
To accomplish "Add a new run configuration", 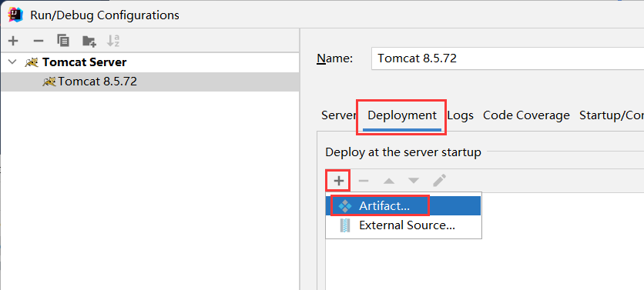I will point(13,41).
